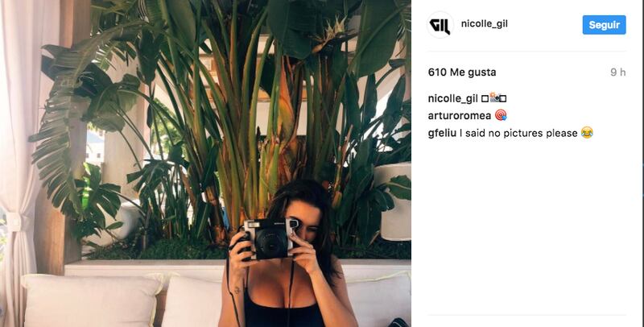
Task: Click the comment text 'I said no pictures please'
Action: click(x=518, y=133)
